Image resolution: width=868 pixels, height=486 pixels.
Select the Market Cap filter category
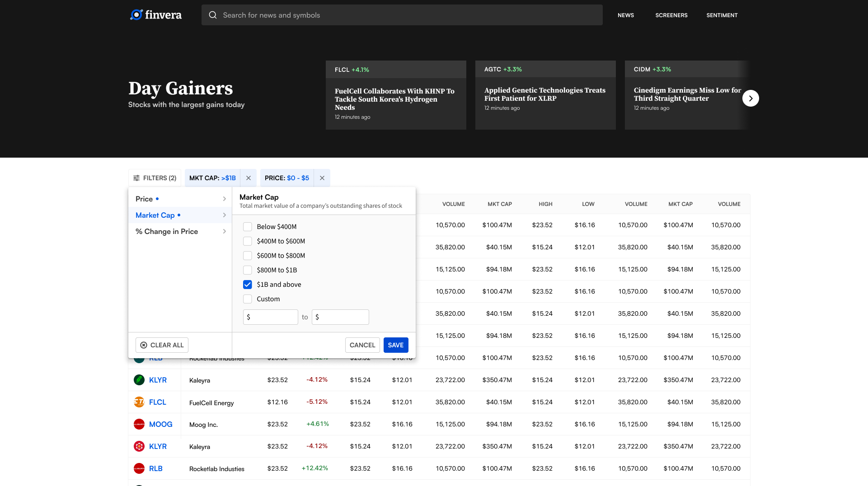coord(180,215)
